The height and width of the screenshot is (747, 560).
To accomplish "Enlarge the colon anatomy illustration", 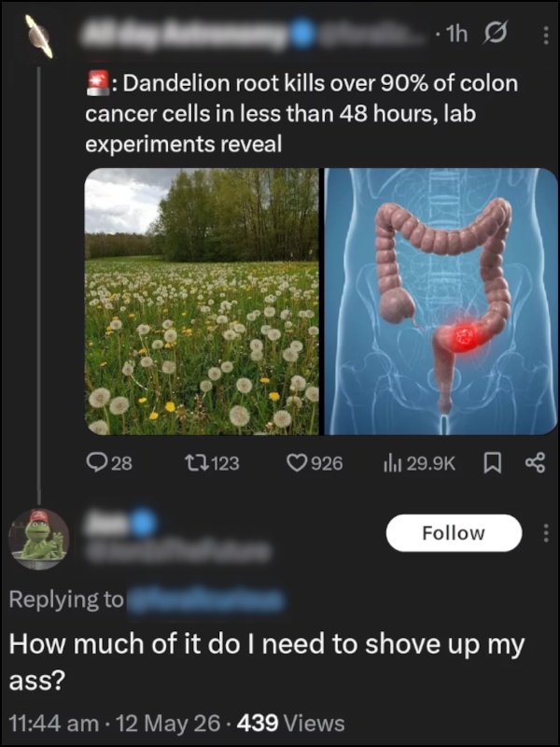I will 441,301.
